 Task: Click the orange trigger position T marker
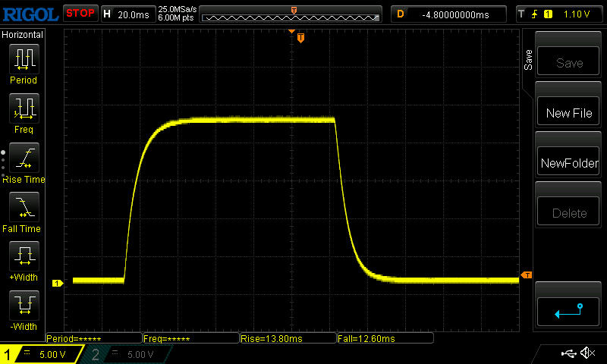300,37
